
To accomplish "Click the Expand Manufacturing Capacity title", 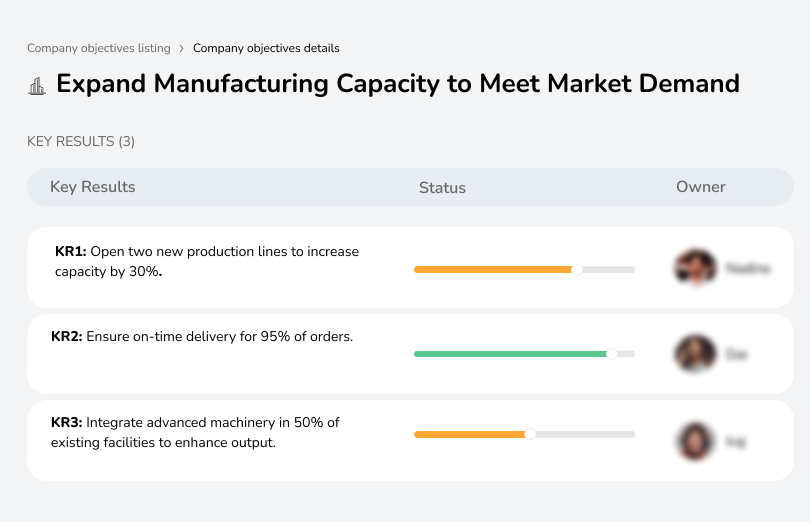I will tap(398, 84).
